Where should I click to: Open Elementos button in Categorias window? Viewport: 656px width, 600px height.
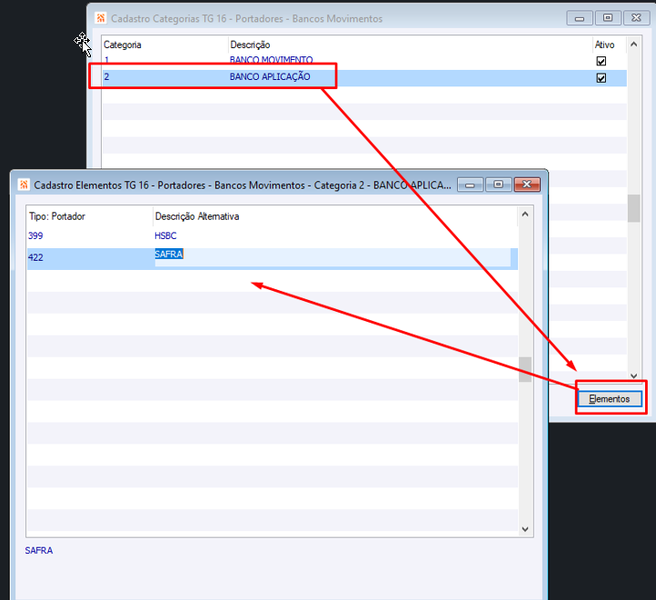610,399
